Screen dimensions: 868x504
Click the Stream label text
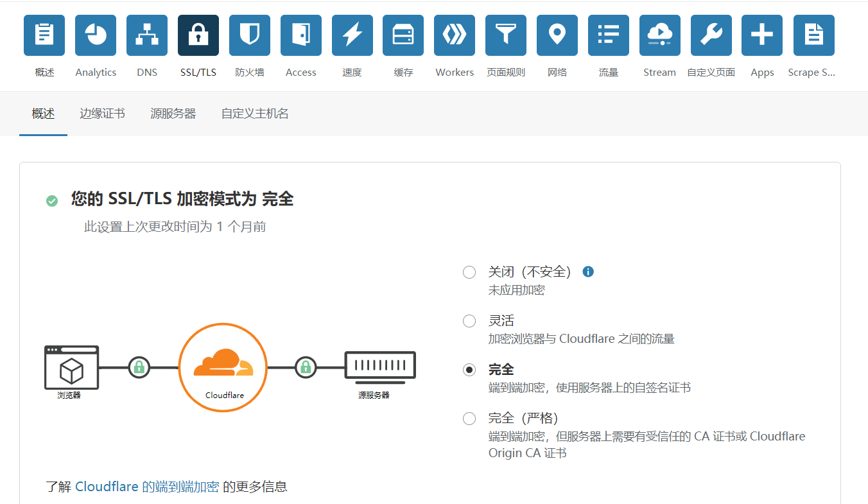[660, 73]
